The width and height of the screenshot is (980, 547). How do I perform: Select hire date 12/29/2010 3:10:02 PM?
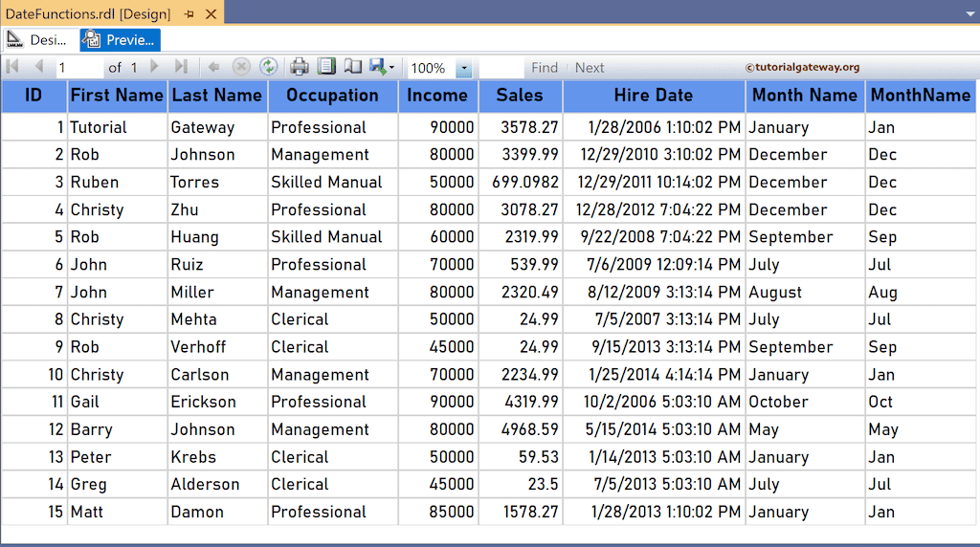point(654,155)
